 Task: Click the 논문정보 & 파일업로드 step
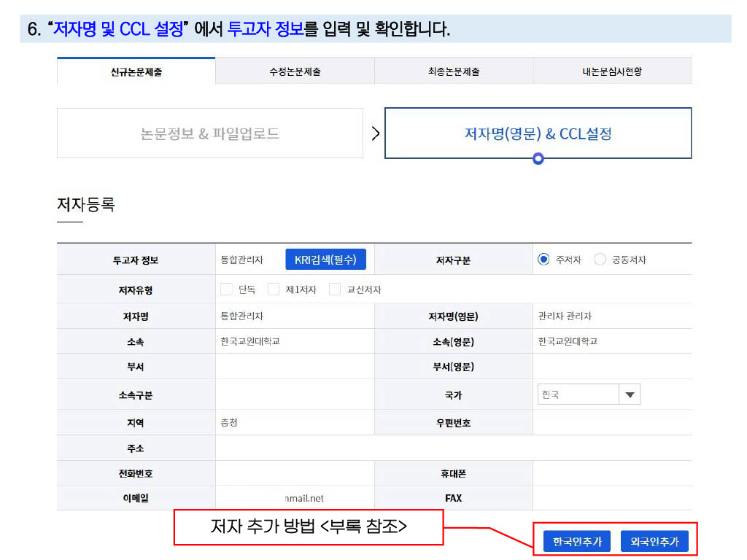pos(210,133)
